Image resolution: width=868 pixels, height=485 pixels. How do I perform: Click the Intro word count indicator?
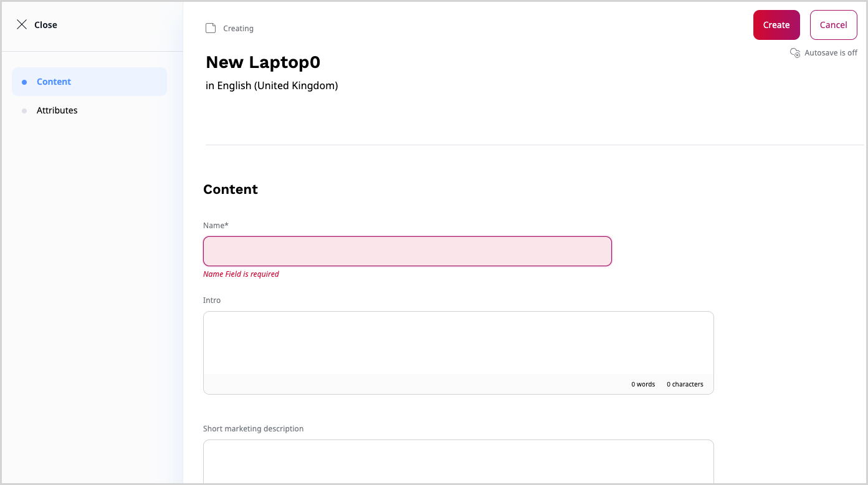click(643, 385)
